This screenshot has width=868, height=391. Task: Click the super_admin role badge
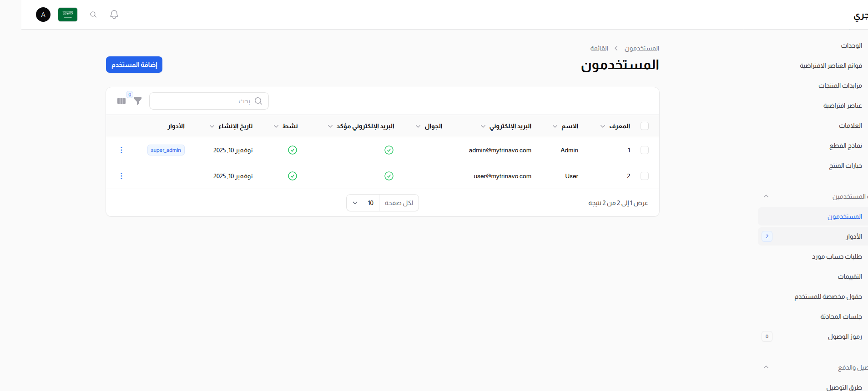click(x=166, y=150)
